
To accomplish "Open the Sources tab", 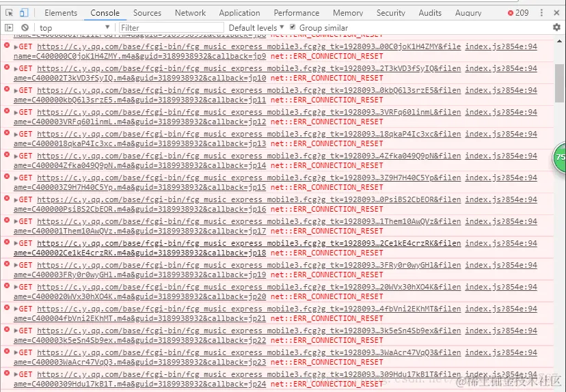I will pyautogui.click(x=147, y=13).
